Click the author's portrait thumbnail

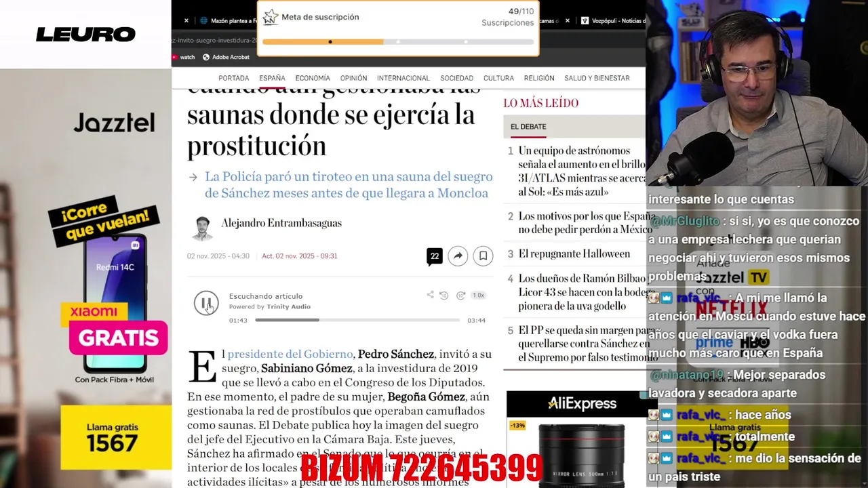(x=201, y=228)
